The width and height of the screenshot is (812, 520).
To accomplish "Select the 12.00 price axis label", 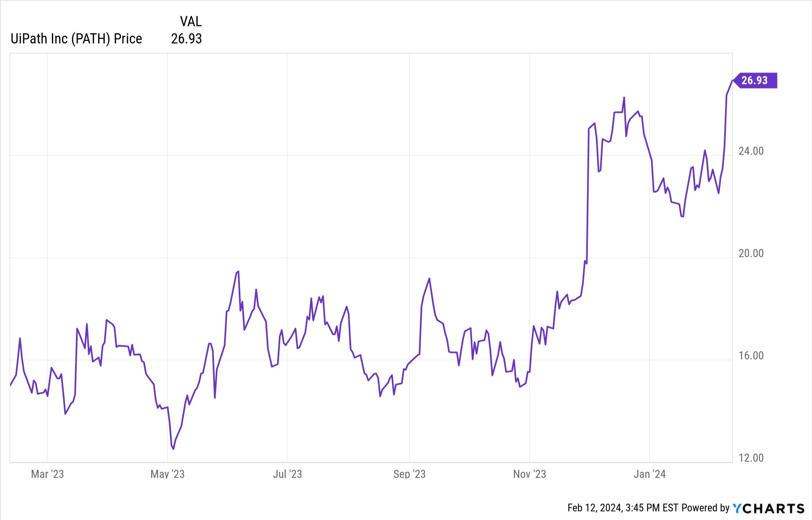I will pos(751,458).
